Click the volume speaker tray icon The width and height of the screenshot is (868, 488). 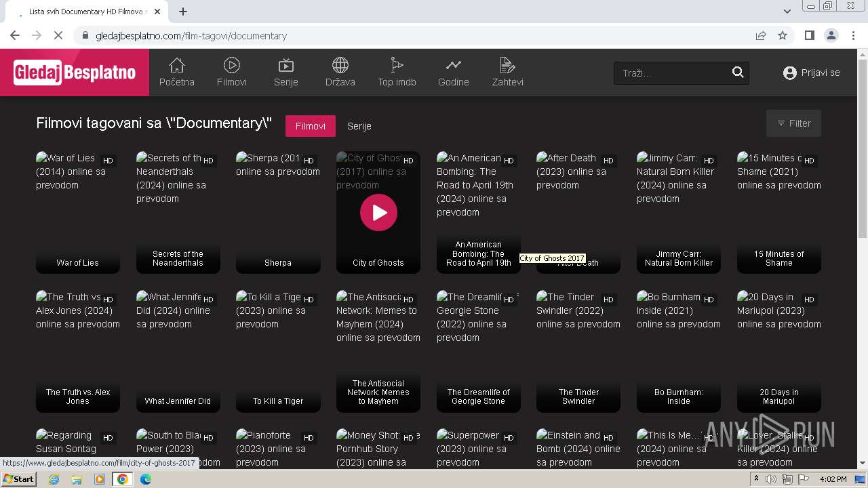point(771,479)
